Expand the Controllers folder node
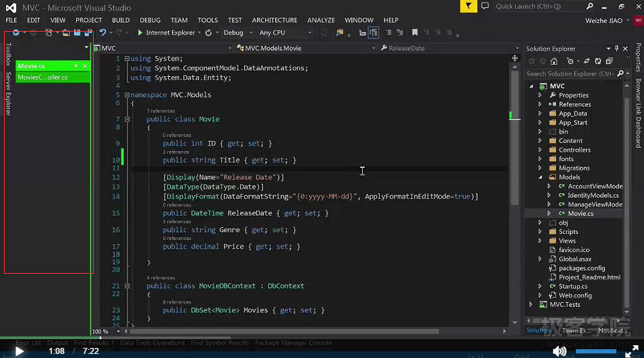 tap(541, 150)
